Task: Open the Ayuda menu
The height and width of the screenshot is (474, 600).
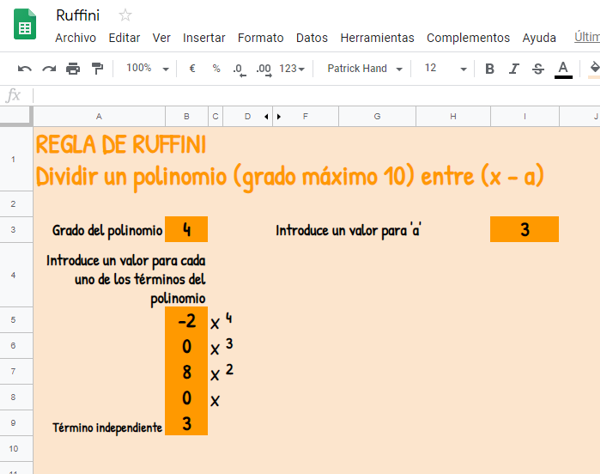Action: 539,38
